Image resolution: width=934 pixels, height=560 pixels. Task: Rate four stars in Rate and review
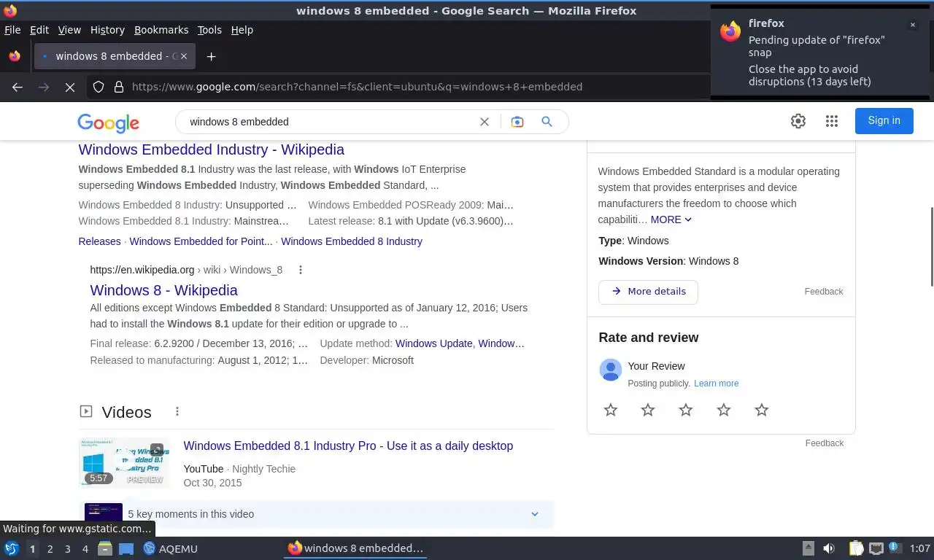point(724,410)
